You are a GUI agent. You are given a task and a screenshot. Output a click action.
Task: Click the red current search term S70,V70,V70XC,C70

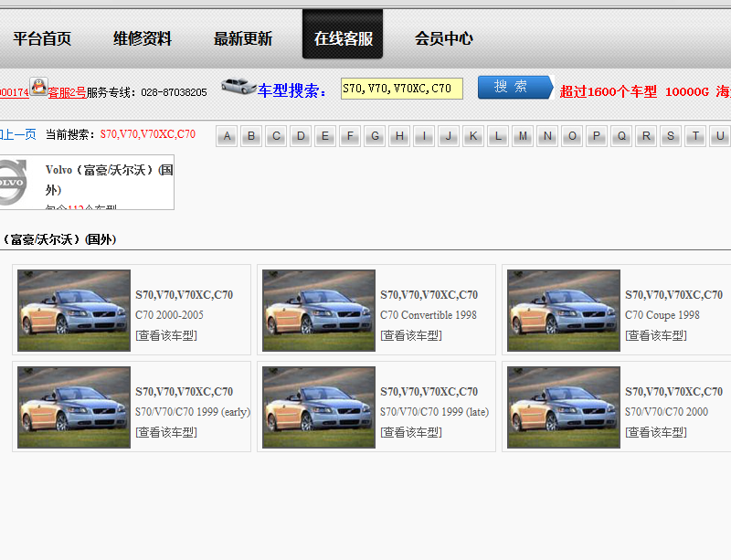coord(148,134)
